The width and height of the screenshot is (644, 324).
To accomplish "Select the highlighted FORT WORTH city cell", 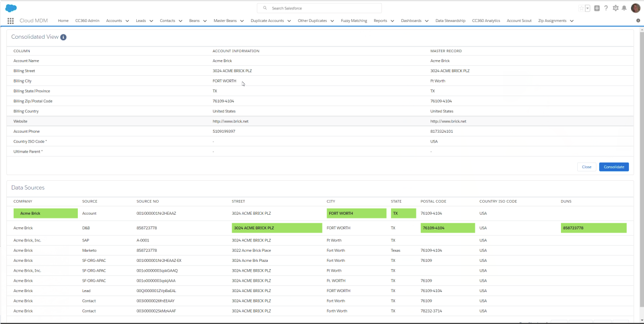I will coord(356,213).
